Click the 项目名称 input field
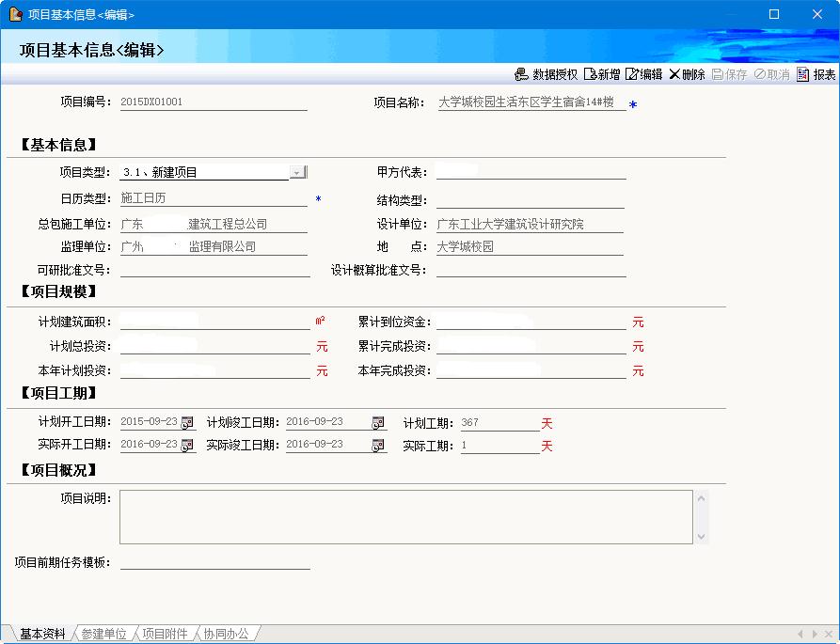This screenshot has width=840, height=644. tap(531, 103)
